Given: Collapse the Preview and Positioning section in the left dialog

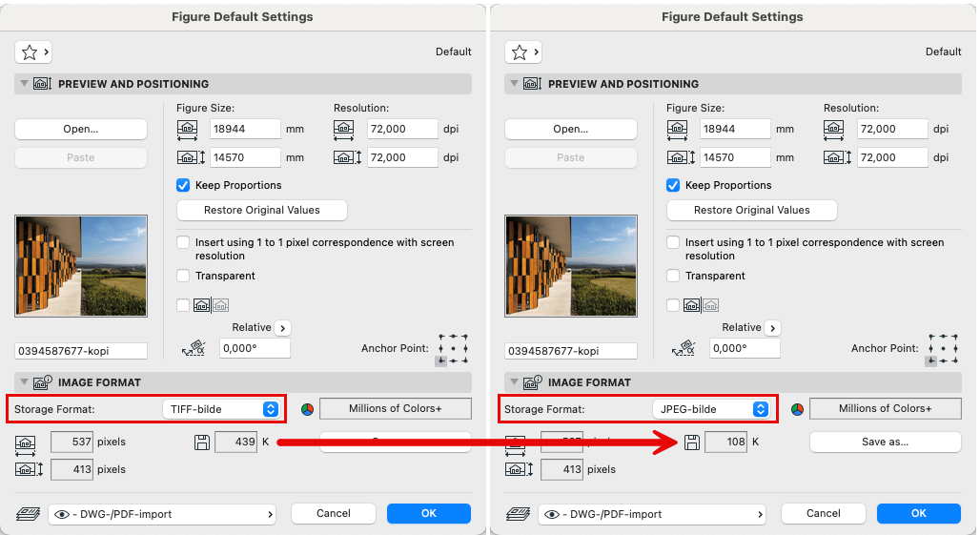Looking at the screenshot, I should point(24,84).
